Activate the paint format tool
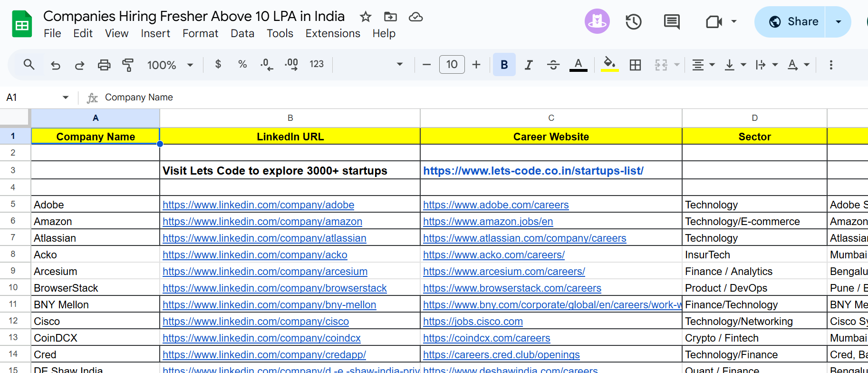The width and height of the screenshot is (868, 373). (128, 65)
